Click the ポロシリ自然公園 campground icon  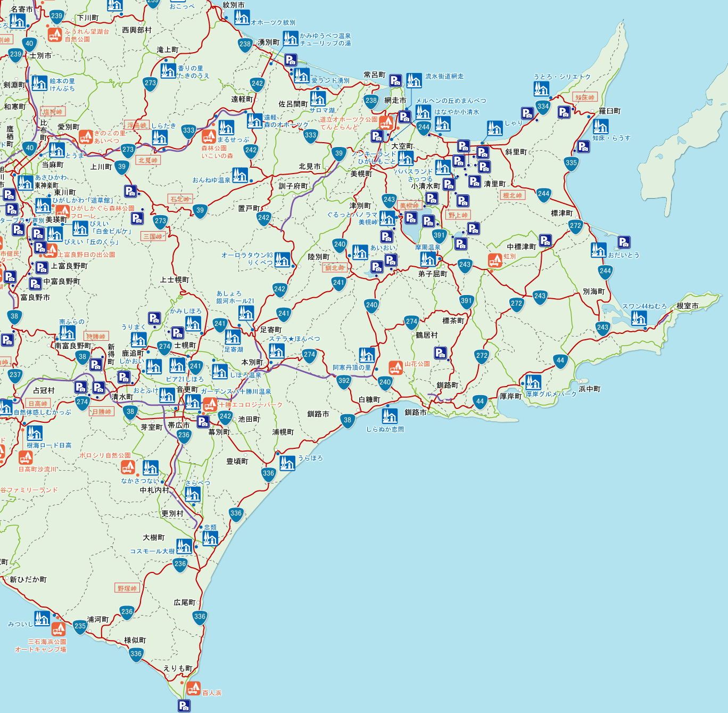click(x=128, y=467)
